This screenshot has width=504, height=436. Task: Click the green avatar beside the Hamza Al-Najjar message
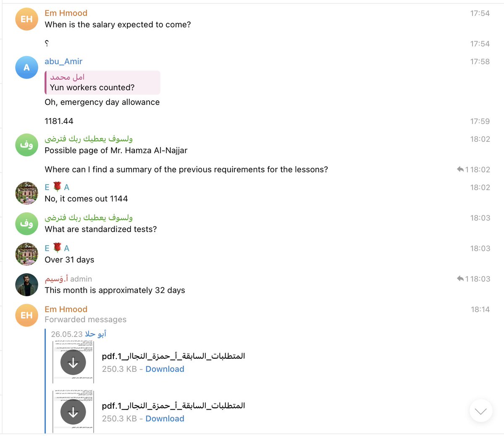pyautogui.click(x=26, y=145)
